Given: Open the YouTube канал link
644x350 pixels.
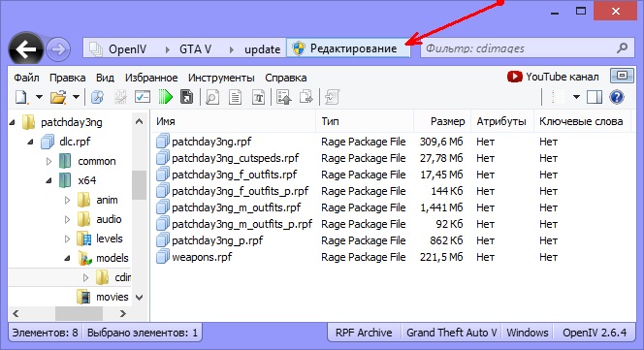Looking at the screenshot, I should point(553,77).
